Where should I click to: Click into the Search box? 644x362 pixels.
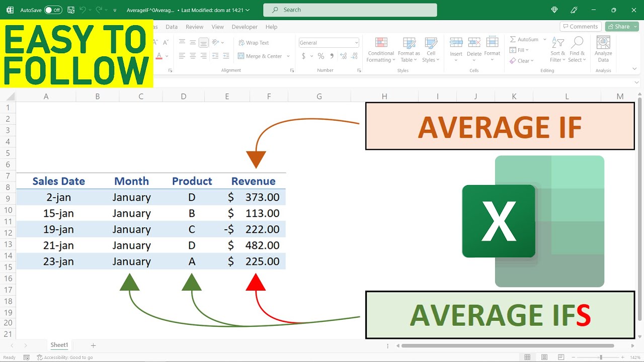click(350, 10)
